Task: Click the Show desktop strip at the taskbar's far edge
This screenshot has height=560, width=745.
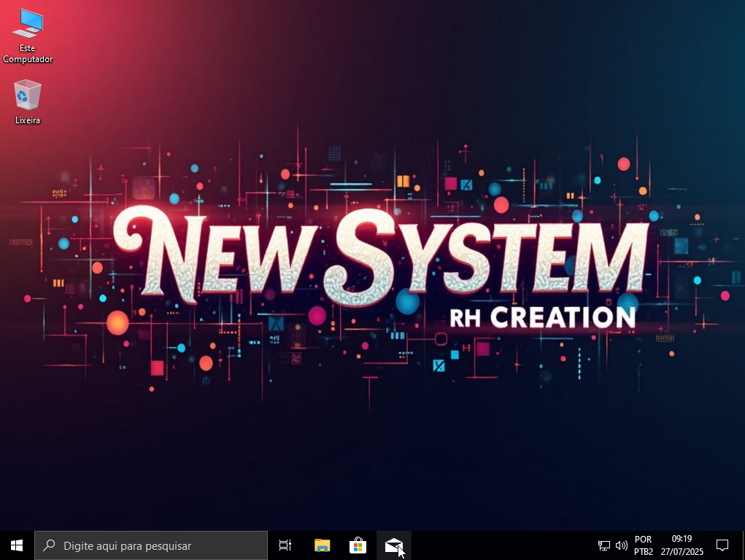Action: pyautogui.click(x=743, y=545)
